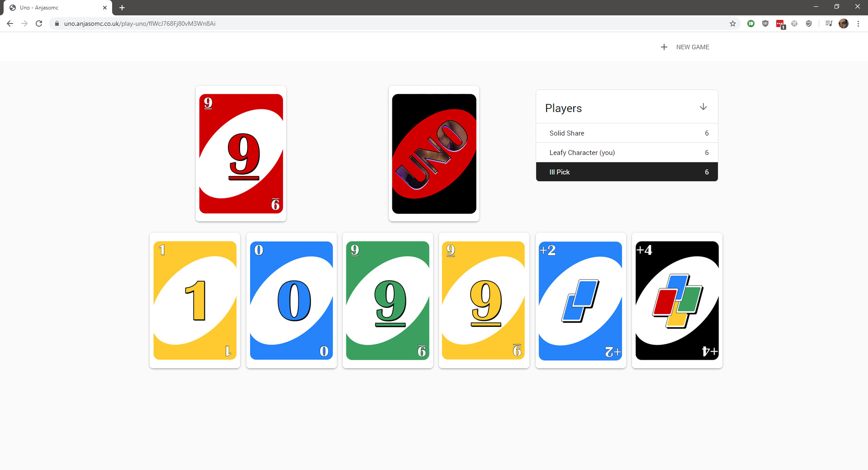Collapse the Players panel arrow
The width and height of the screenshot is (868, 470).
[703, 107]
